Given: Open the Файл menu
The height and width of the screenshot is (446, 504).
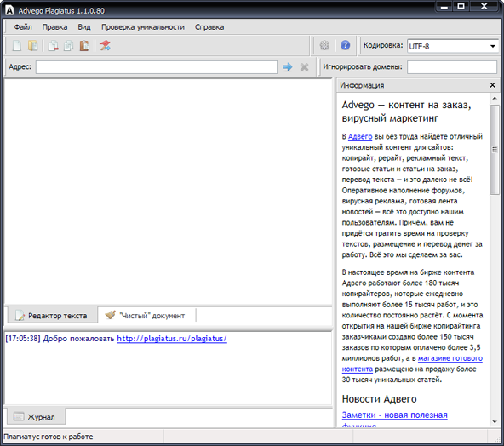Looking at the screenshot, I should pyautogui.click(x=23, y=27).
